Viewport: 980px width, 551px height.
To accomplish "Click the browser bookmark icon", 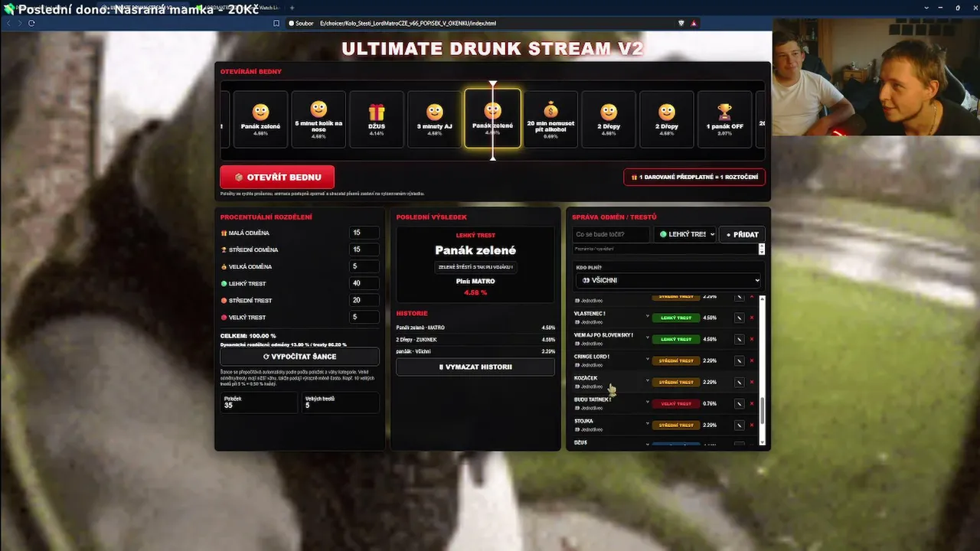I will (x=276, y=23).
